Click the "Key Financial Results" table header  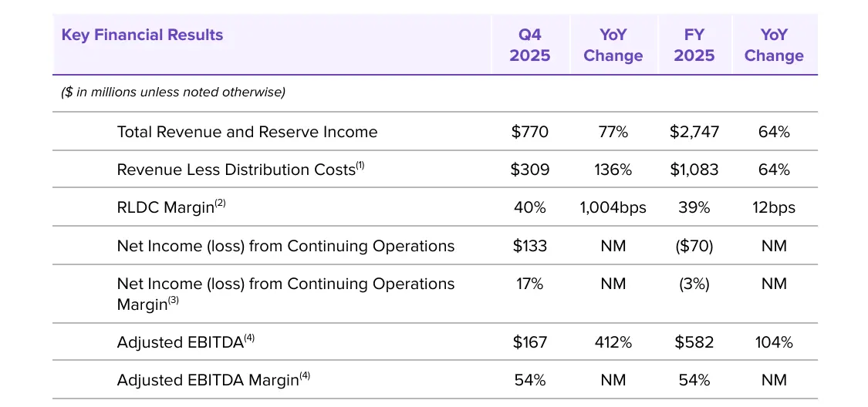pyautogui.click(x=142, y=35)
